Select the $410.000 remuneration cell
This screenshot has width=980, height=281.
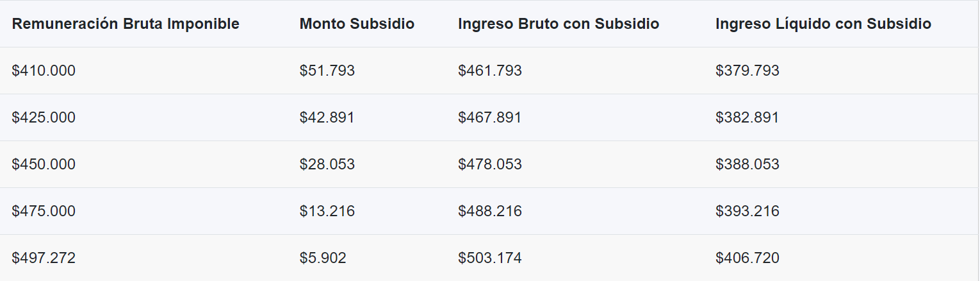coord(44,71)
